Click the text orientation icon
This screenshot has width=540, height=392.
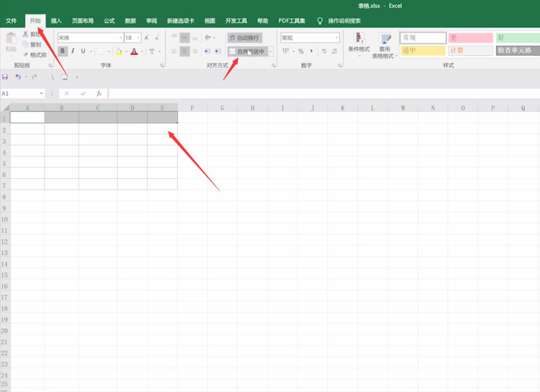pyautogui.click(x=208, y=38)
